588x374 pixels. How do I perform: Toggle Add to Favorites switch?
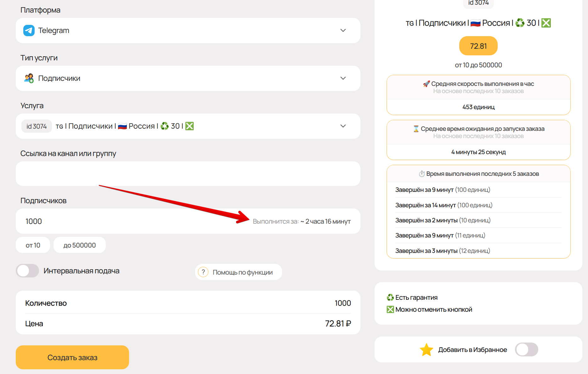point(526,350)
